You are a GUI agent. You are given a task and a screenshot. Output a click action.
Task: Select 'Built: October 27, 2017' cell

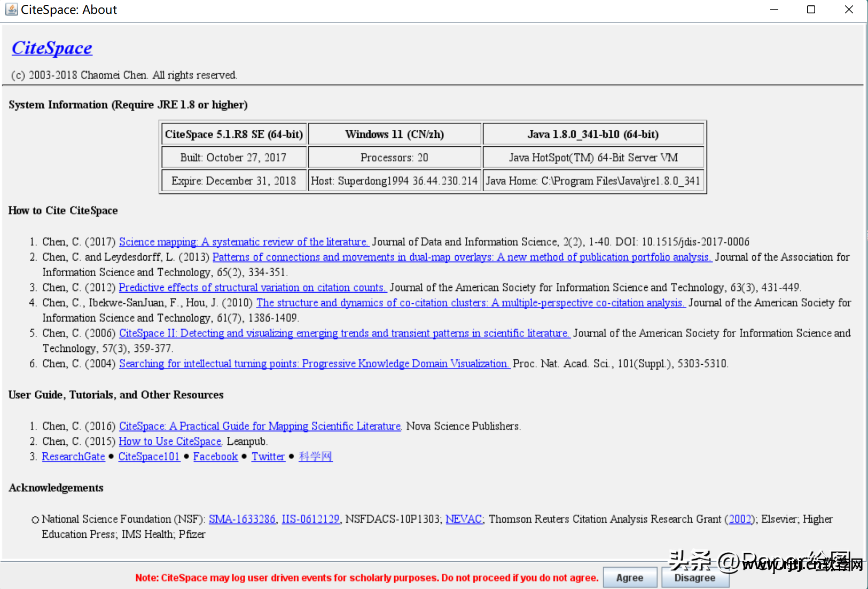[234, 158]
